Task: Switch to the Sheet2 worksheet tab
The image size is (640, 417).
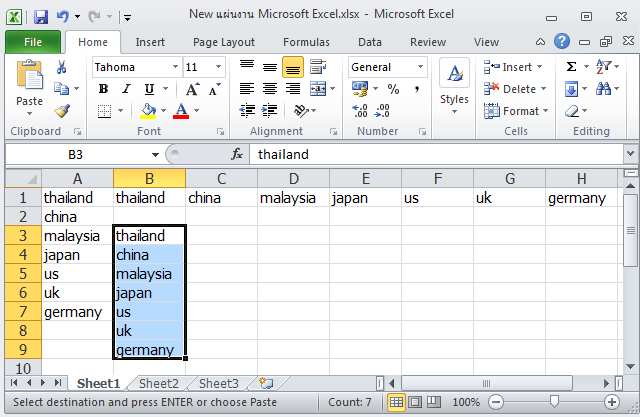Action: (x=159, y=383)
